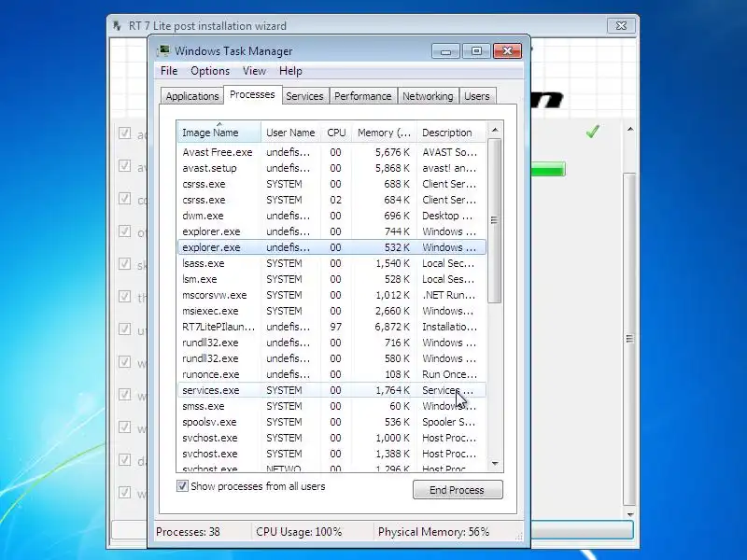Click the green checkmark in RT 7 Lite wizard
Viewport: 747px width, 560px height.
tap(592, 131)
